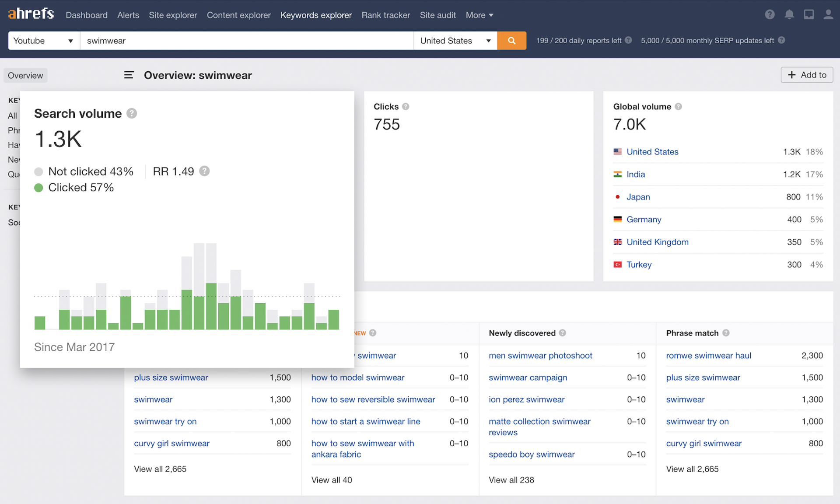This screenshot has height=504, width=840.
Task: Click the Ahrefs logo
Action: [31, 14]
